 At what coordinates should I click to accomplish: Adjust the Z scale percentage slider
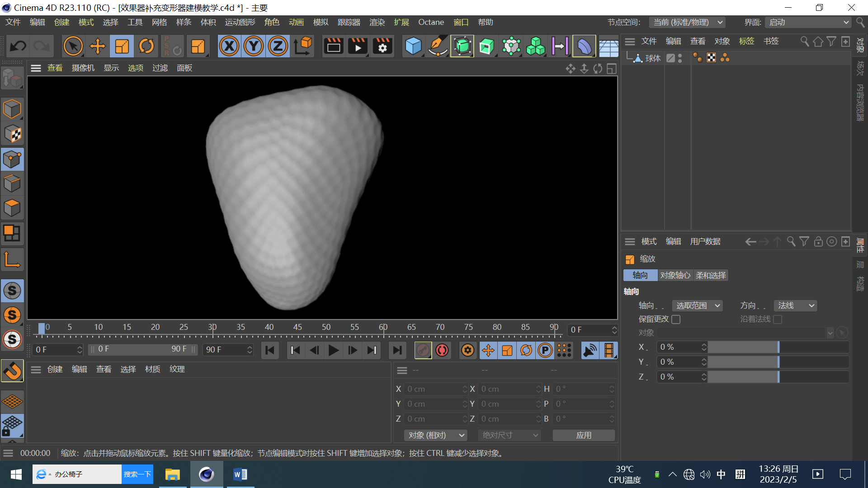778,377
